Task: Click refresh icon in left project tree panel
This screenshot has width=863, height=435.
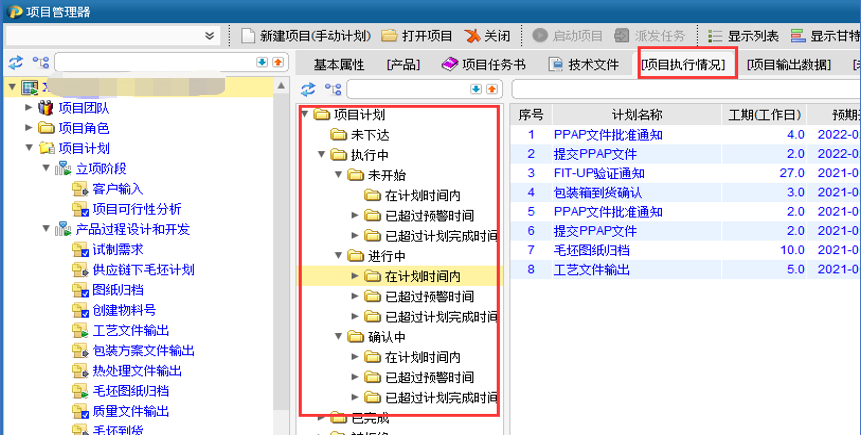Action: click(15, 62)
